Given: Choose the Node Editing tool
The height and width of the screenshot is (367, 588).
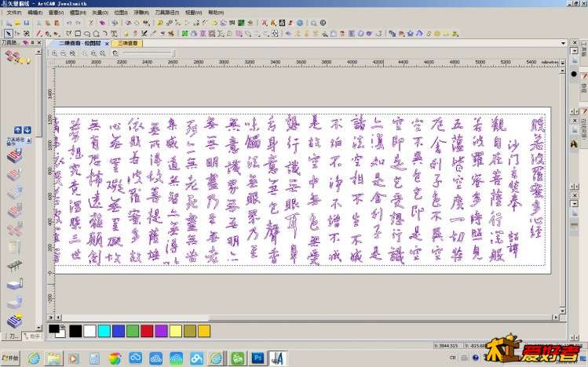Looking at the screenshot, I should pyautogui.click(x=17, y=34).
